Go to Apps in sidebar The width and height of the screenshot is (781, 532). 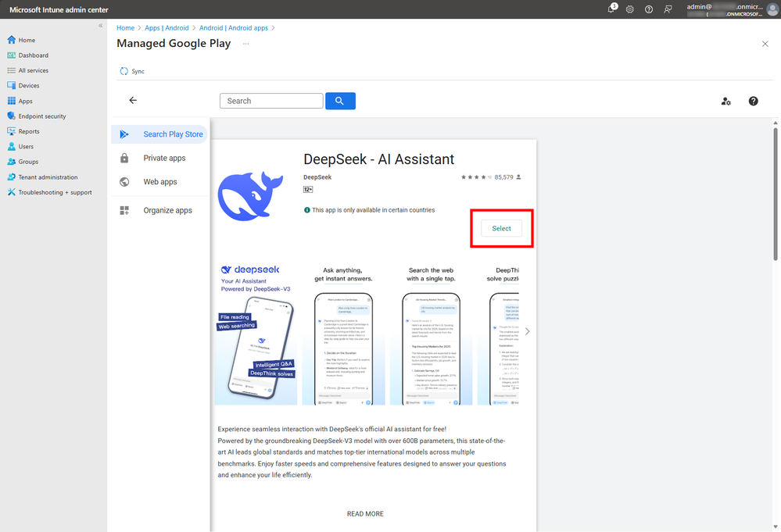pos(20,101)
